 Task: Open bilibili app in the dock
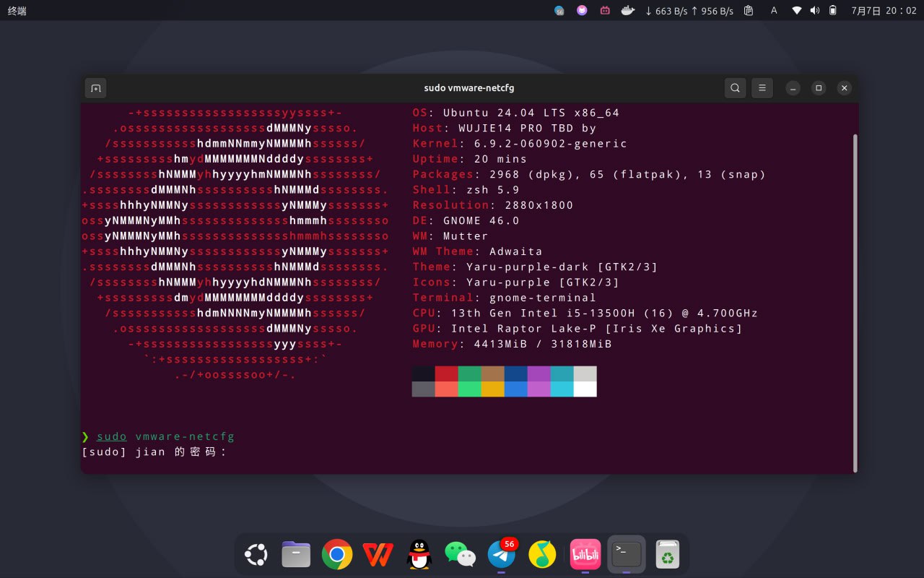[585, 555]
